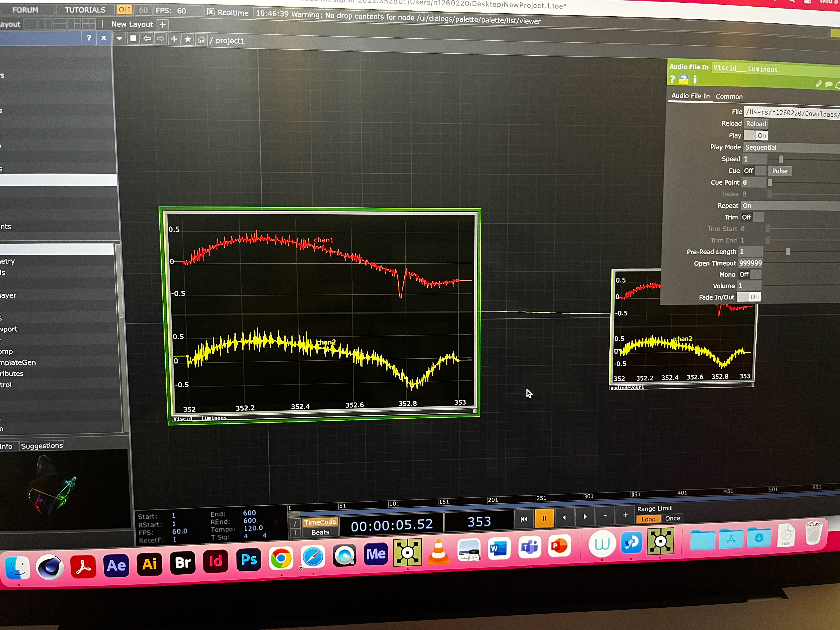This screenshot has height=630, width=840.
Task: Open the Suggestions tab in palette
Action: click(42, 446)
